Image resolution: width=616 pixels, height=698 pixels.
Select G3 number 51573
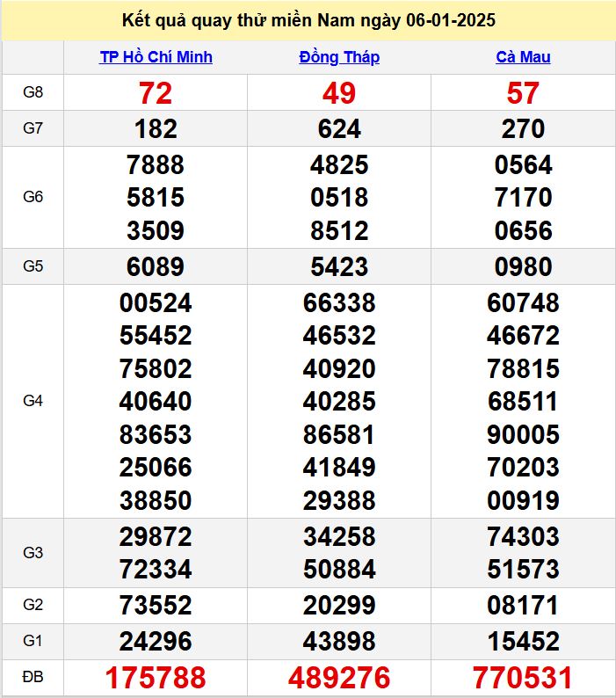[523, 569]
